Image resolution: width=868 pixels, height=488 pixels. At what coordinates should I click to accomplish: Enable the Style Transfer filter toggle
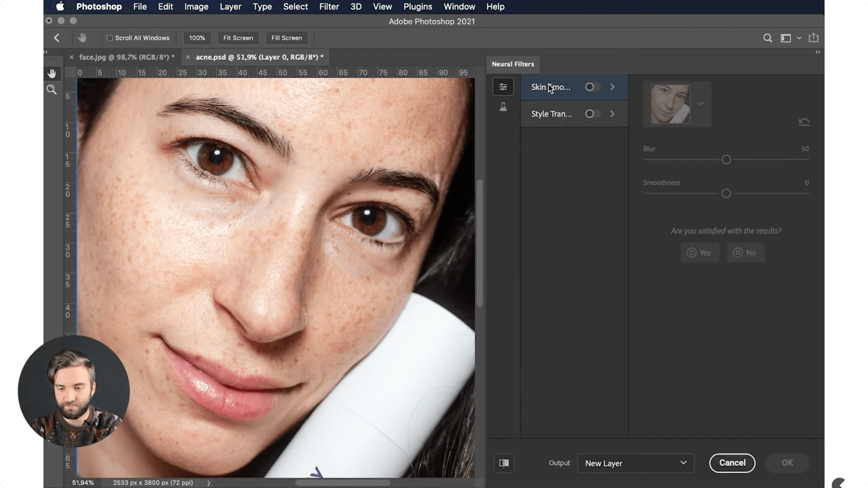592,114
